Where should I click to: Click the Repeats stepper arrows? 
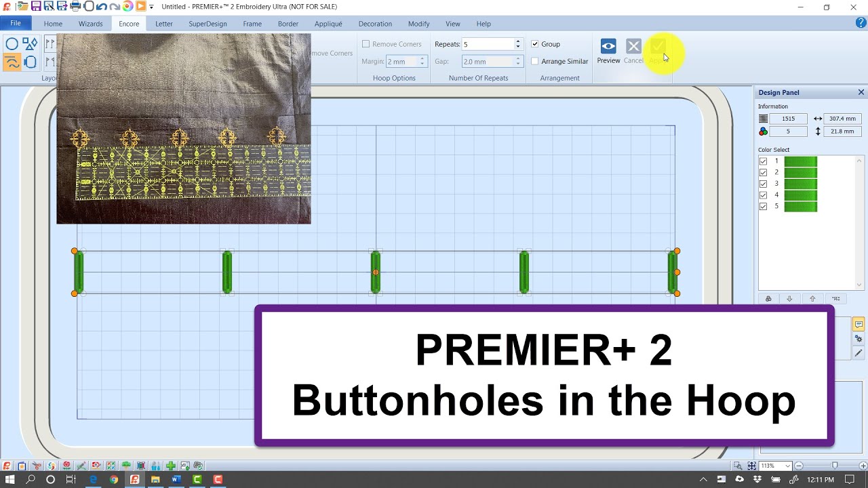[518, 44]
